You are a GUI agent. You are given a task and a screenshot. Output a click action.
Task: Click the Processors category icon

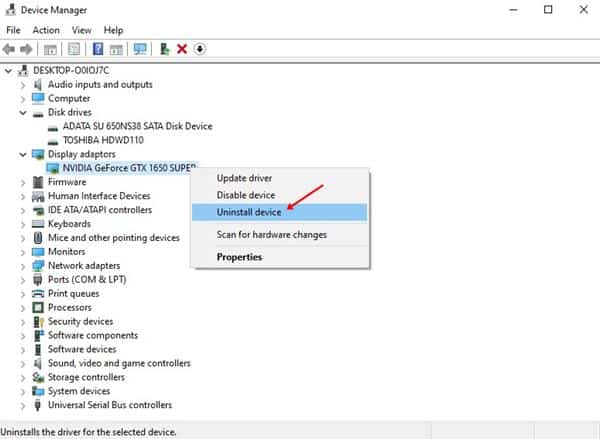(x=38, y=307)
